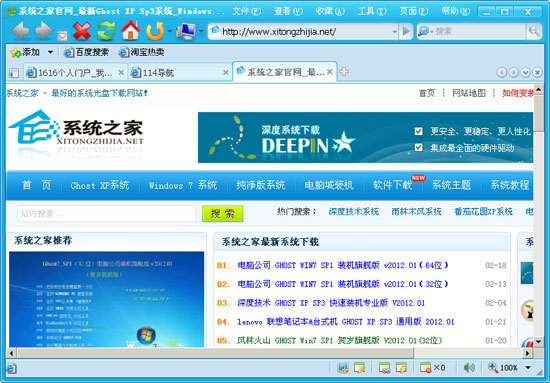This screenshot has height=383, width=550.
Task: Open dropdown arrow next to Undo icon
Action: click(169, 31)
